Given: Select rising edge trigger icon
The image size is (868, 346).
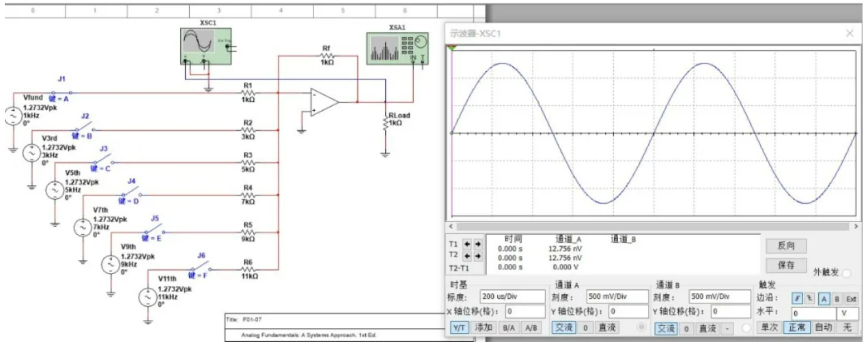Looking at the screenshot, I should click(796, 299).
